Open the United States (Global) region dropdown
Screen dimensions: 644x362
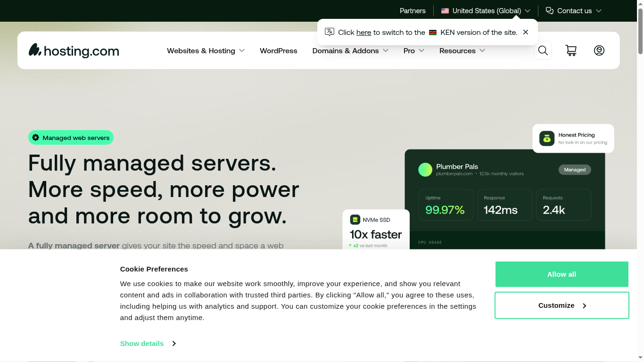(x=486, y=11)
